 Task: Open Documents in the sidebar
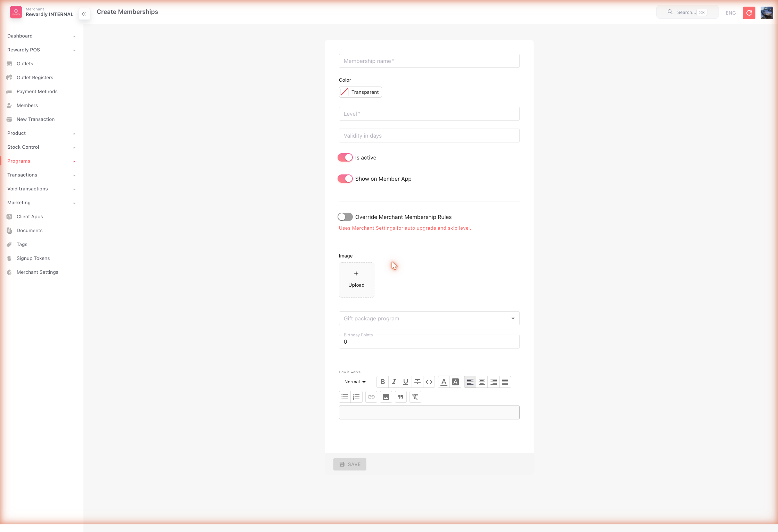pos(41,230)
